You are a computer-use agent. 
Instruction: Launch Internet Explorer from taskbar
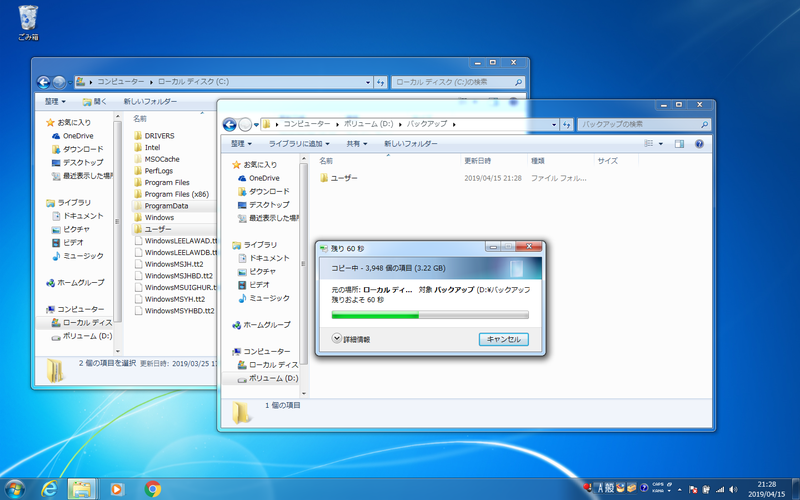pyautogui.click(x=49, y=489)
